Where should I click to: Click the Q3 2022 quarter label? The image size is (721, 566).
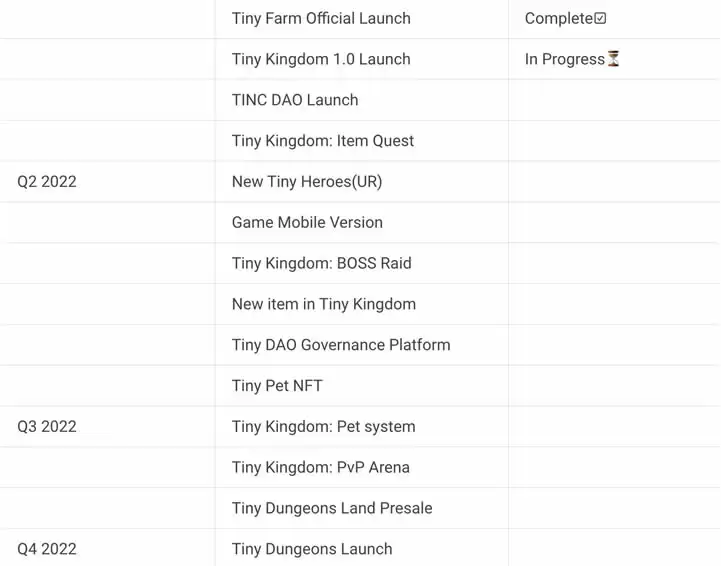click(47, 427)
